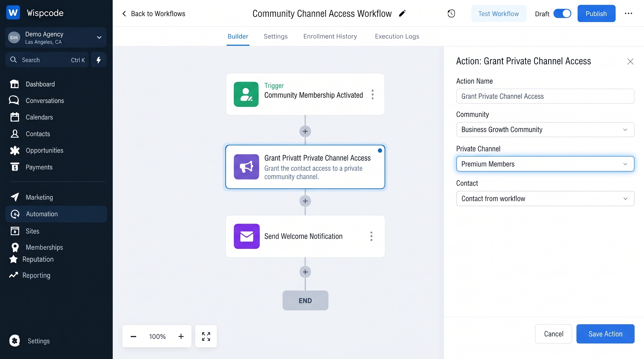Image resolution: width=644 pixels, height=359 pixels.
Task: Open the Private Channel dropdown
Action: (545, 164)
